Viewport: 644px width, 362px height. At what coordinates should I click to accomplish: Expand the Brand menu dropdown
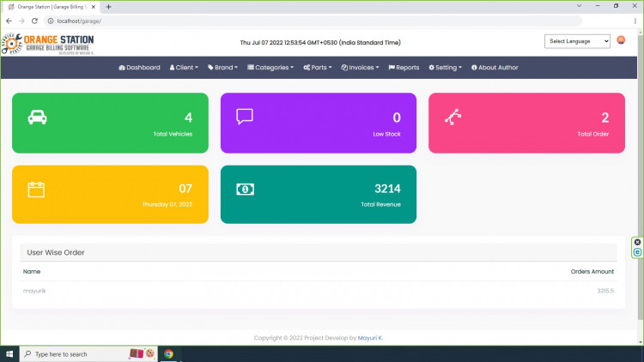tap(222, 67)
